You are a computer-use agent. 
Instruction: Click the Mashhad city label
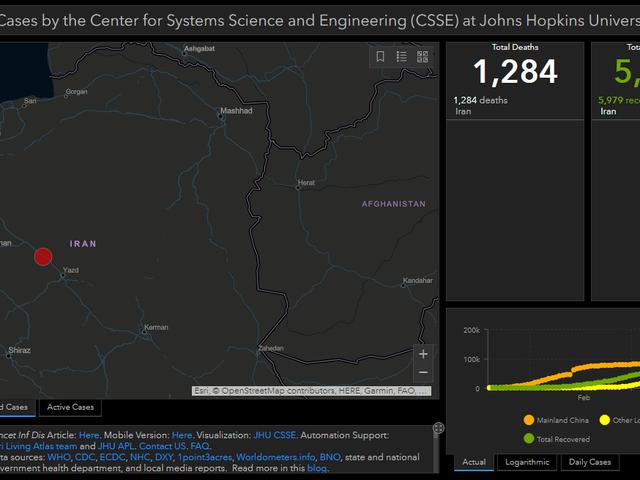coord(236,111)
